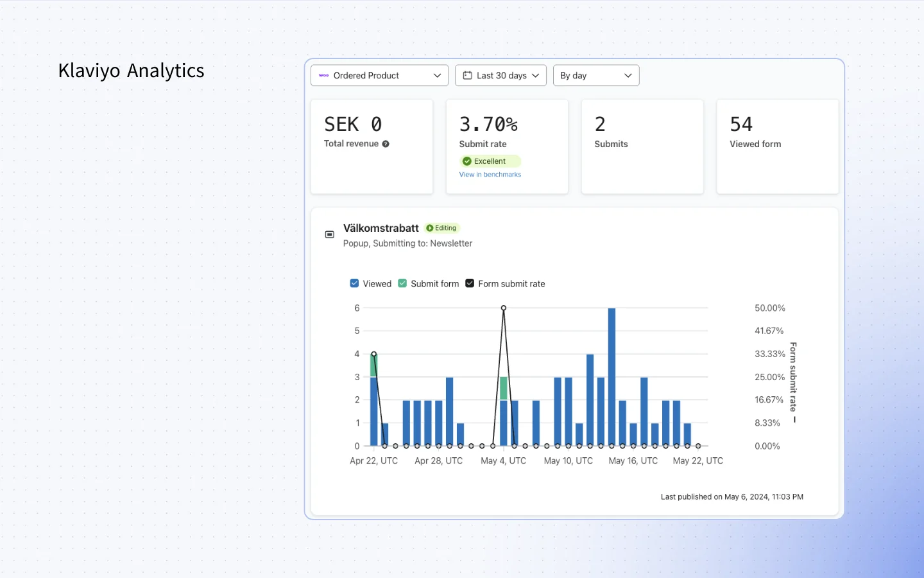This screenshot has height=578, width=924.
Task: Click the 50.00% right axis label
Action: pos(770,308)
